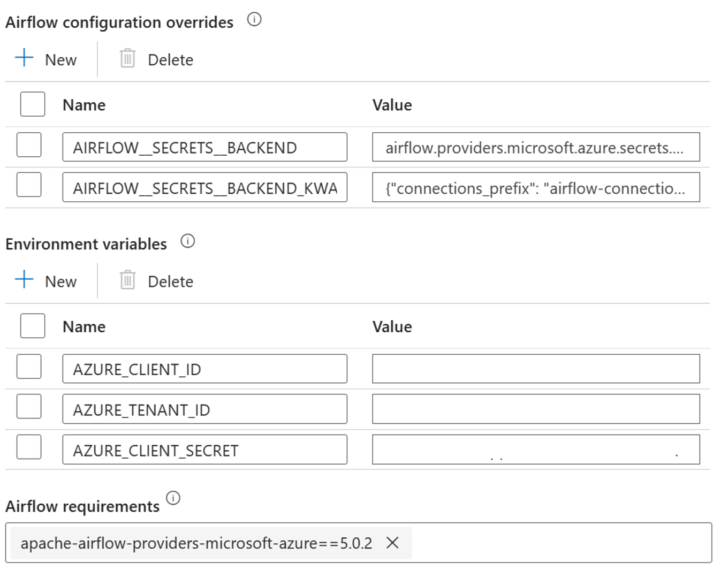Tick the AZURE_TENANT_ID row checkbox
The image size is (728, 578).
point(29,406)
